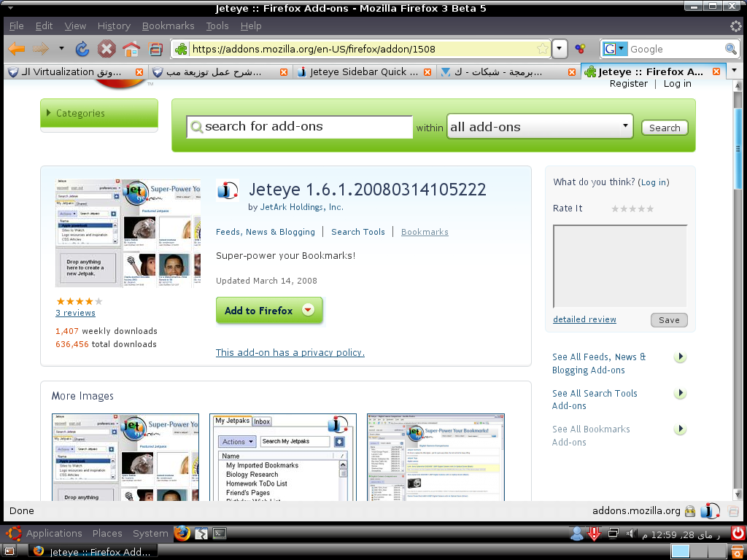Reload the page with the refresh icon
Screen dimensions: 747x560
click(82, 49)
